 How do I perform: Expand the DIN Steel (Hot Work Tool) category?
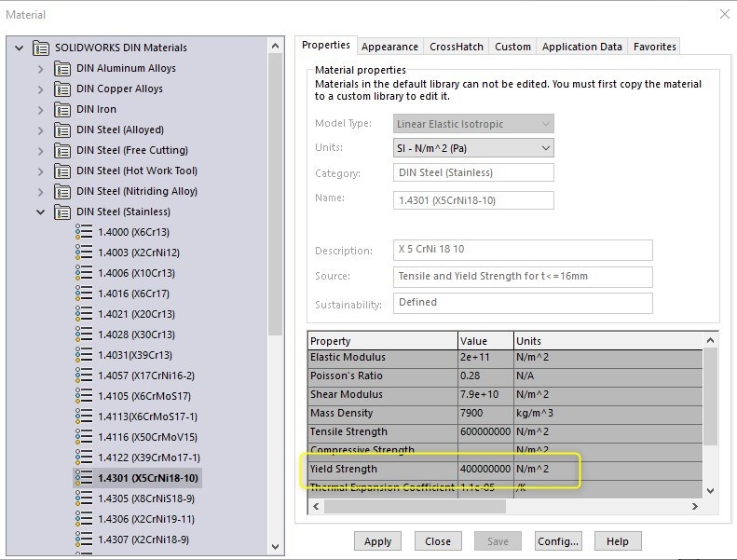click(40, 171)
